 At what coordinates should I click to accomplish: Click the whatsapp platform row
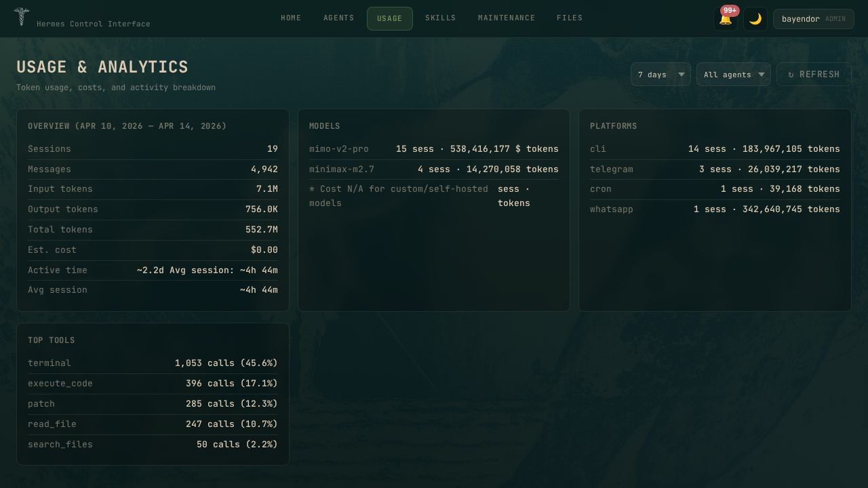coord(714,209)
